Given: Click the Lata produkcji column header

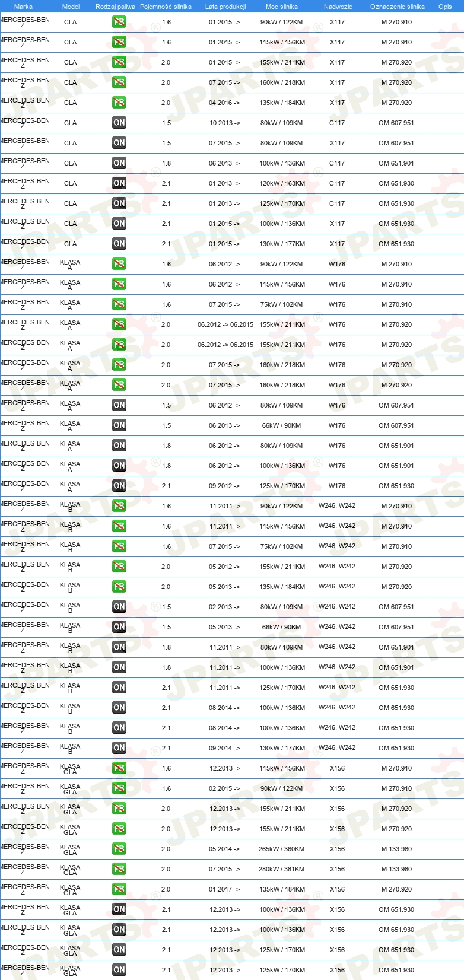Looking at the screenshot, I should [x=225, y=7].
